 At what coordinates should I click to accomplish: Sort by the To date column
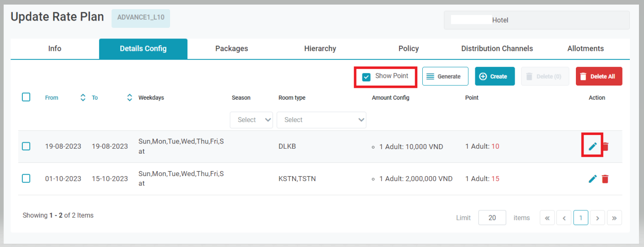(130, 97)
